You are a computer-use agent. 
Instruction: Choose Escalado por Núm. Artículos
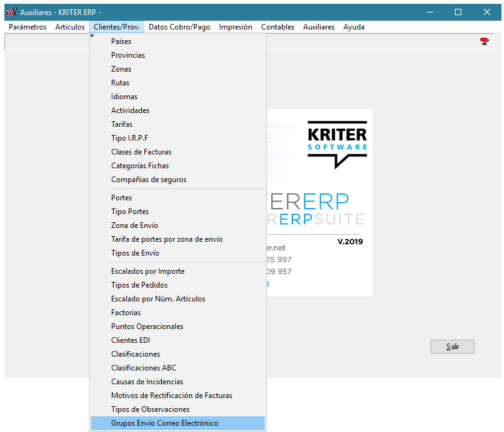click(178, 299)
